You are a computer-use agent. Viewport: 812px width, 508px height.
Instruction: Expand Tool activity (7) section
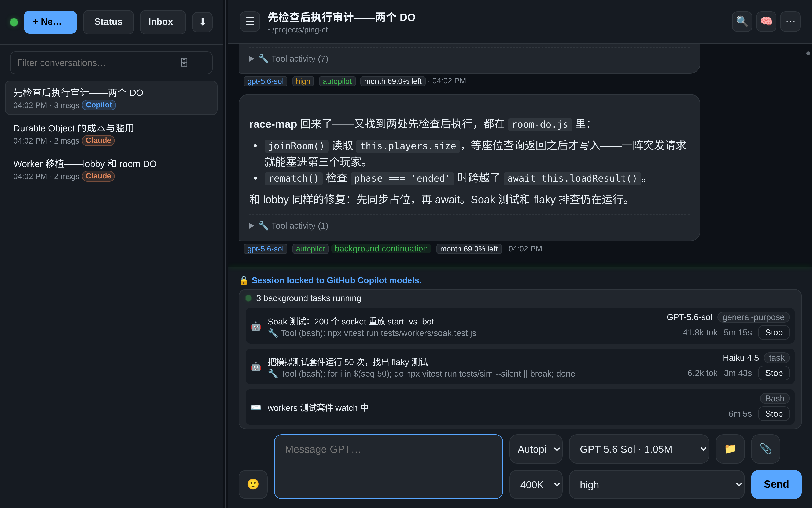point(289,59)
